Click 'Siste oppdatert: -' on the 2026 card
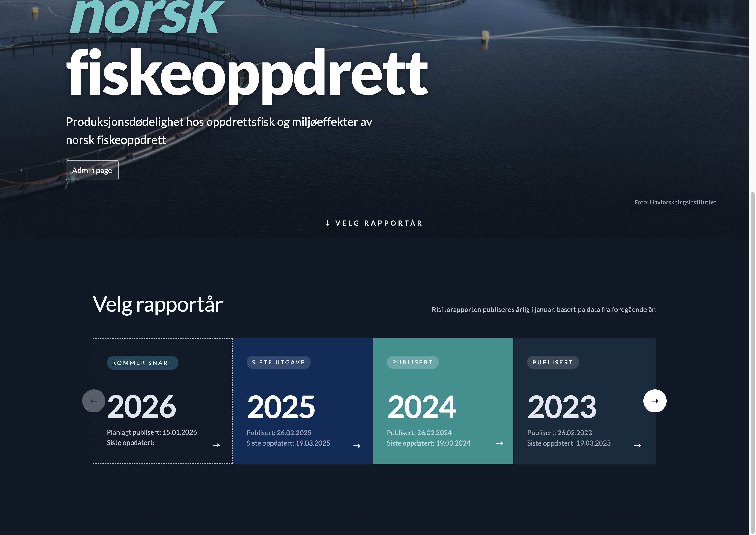Image resolution: width=756 pixels, height=535 pixels. pos(132,443)
